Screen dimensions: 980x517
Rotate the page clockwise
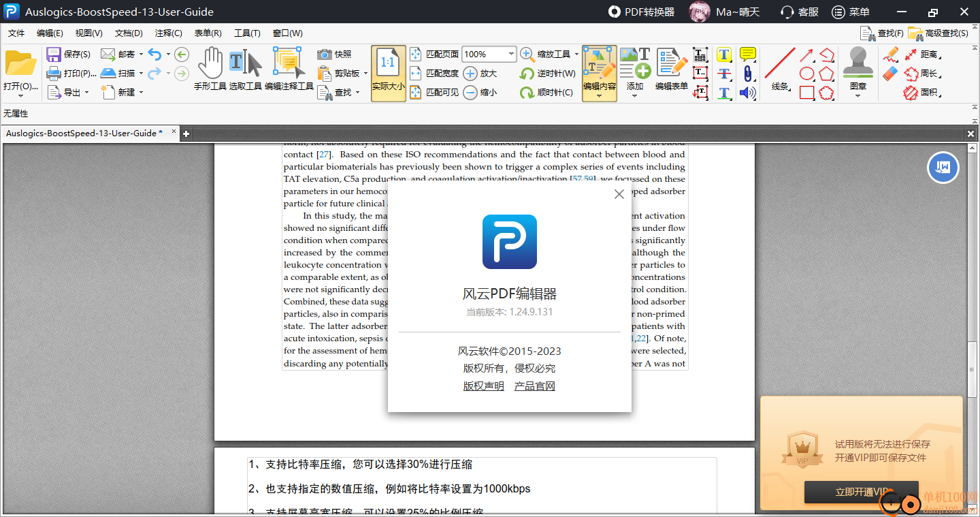[527, 92]
